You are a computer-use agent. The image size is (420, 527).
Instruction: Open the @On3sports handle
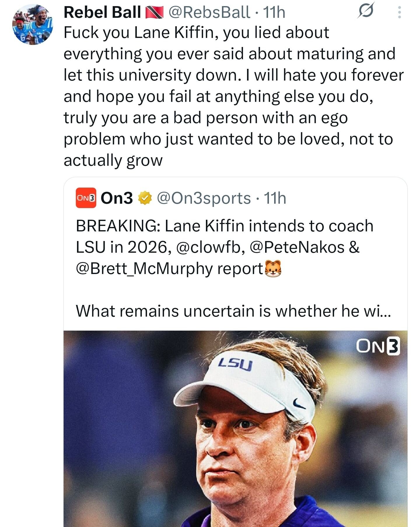(x=204, y=198)
